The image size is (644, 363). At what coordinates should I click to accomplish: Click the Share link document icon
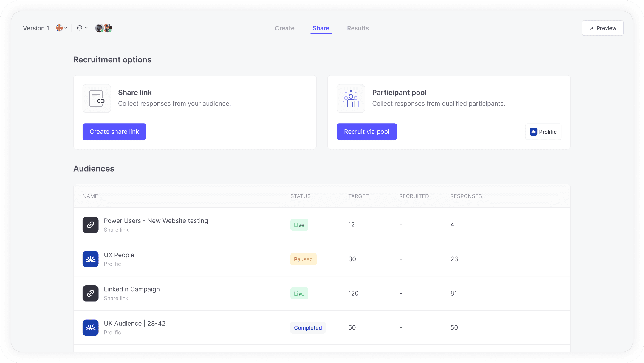(x=97, y=98)
